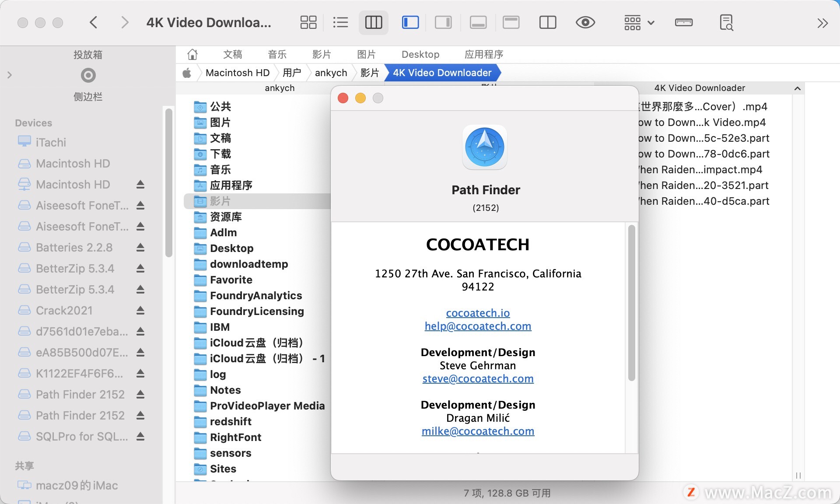Viewport: 840px width, 504px height.
Task: Click the ruler toolbar icon
Action: tap(684, 22)
